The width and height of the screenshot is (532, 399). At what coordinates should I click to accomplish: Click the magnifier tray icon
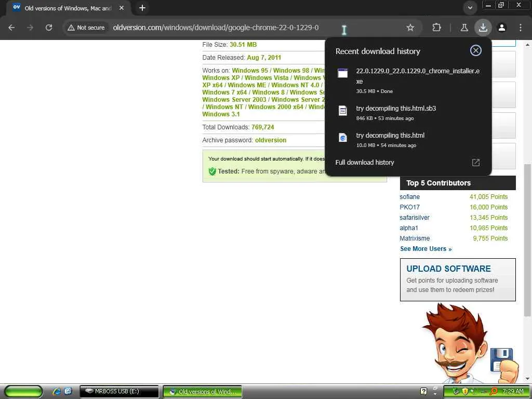(494, 392)
